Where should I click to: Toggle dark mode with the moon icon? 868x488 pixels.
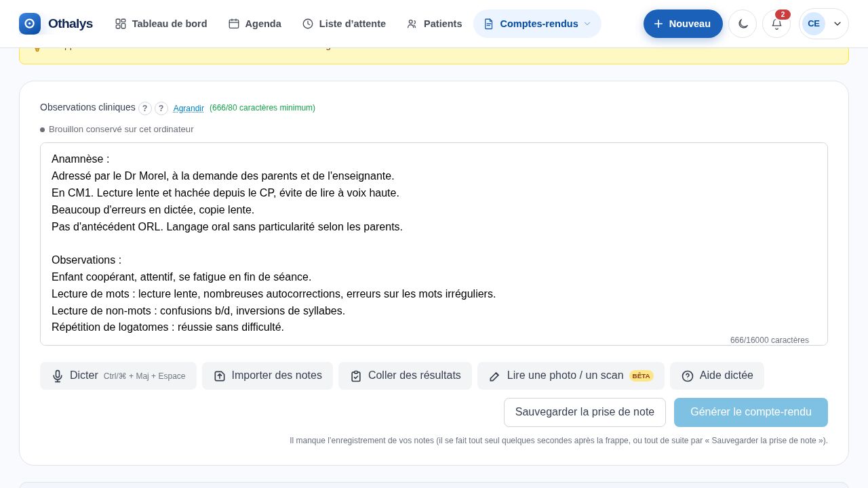click(743, 24)
